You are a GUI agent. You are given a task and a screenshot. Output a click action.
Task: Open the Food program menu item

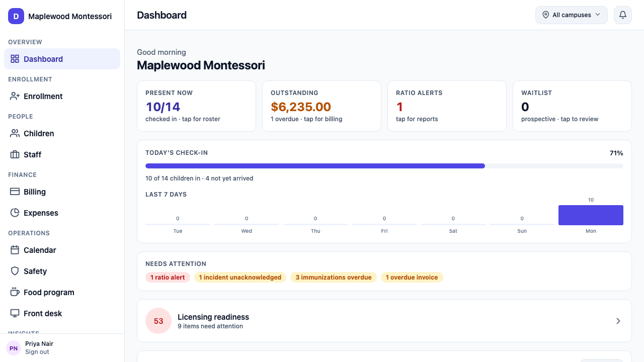[x=62, y=292]
